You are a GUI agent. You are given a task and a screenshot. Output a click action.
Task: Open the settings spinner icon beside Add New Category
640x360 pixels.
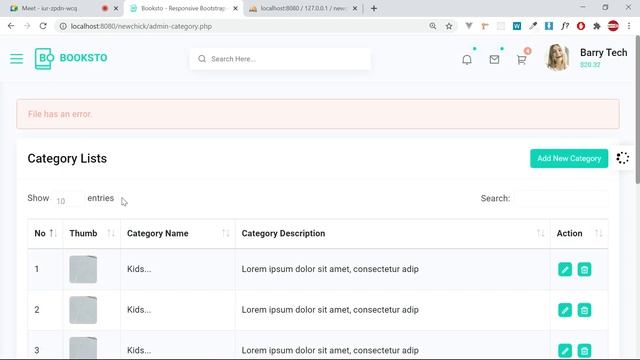coord(622,158)
